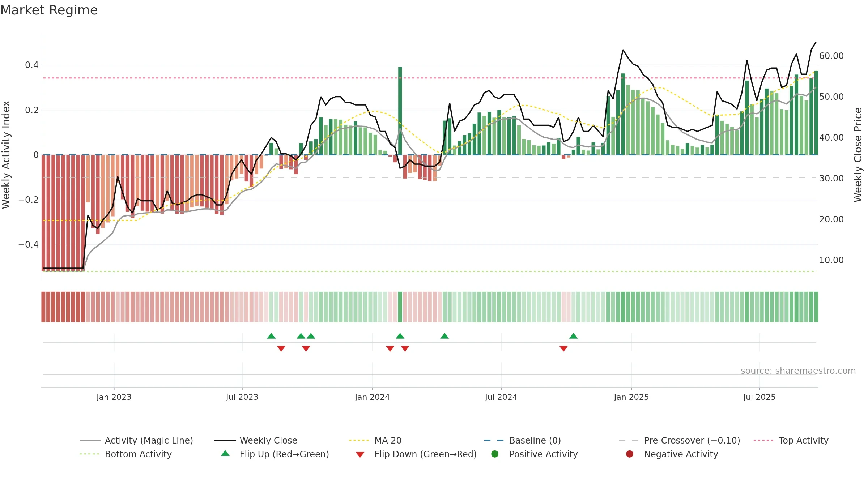Image resolution: width=868 pixels, height=488 pixels.
Task: Click the source: sharemaestro.com text
Action: click(798, 371)
